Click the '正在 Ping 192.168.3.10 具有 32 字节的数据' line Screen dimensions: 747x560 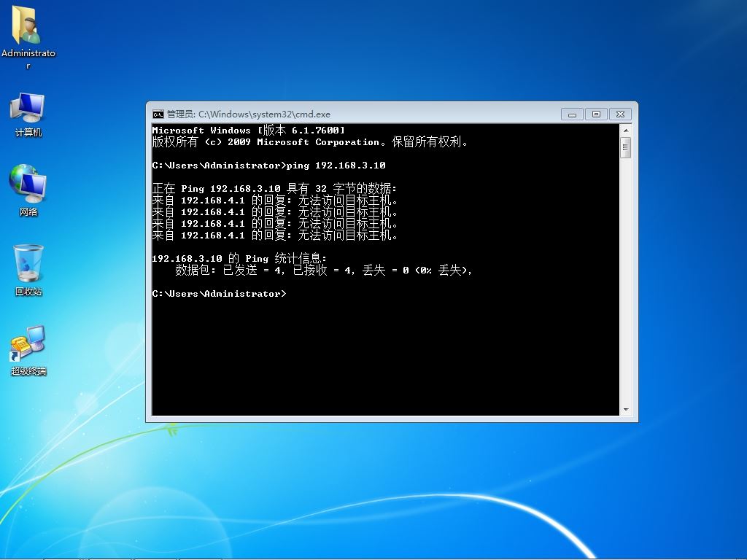pyautogui.click(x=274, y=189)
